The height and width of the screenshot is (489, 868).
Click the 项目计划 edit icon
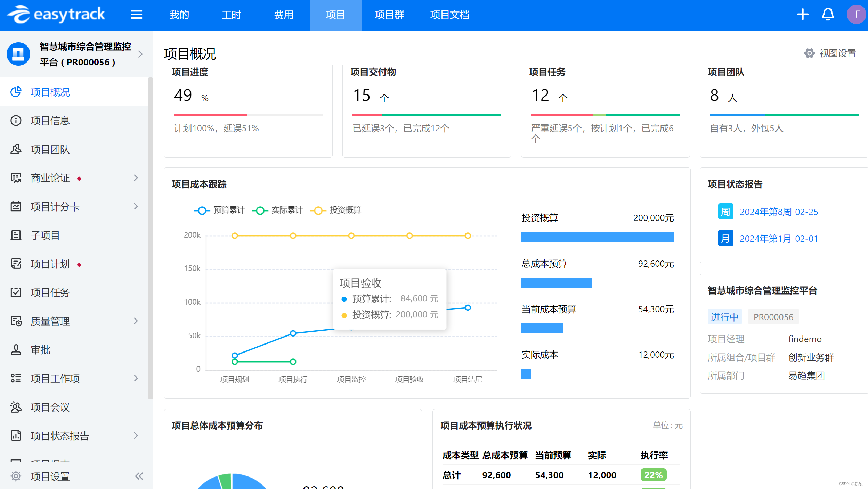click(16, 264)
